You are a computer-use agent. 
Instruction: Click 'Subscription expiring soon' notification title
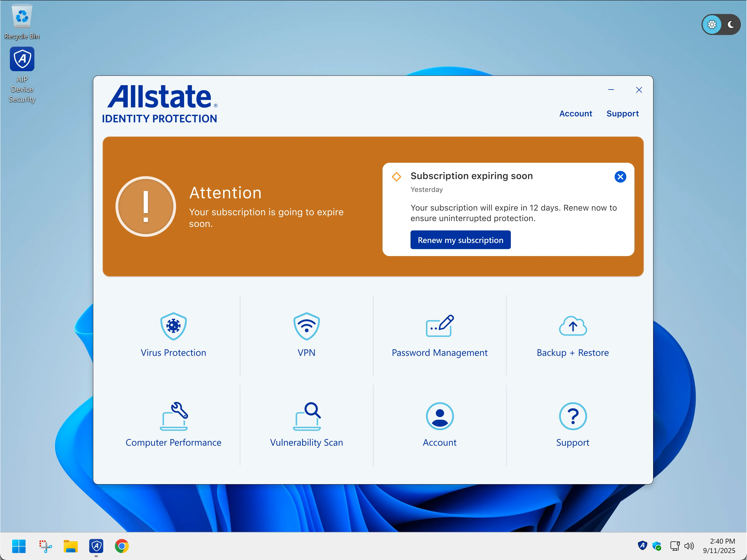(x=471, y=176)
